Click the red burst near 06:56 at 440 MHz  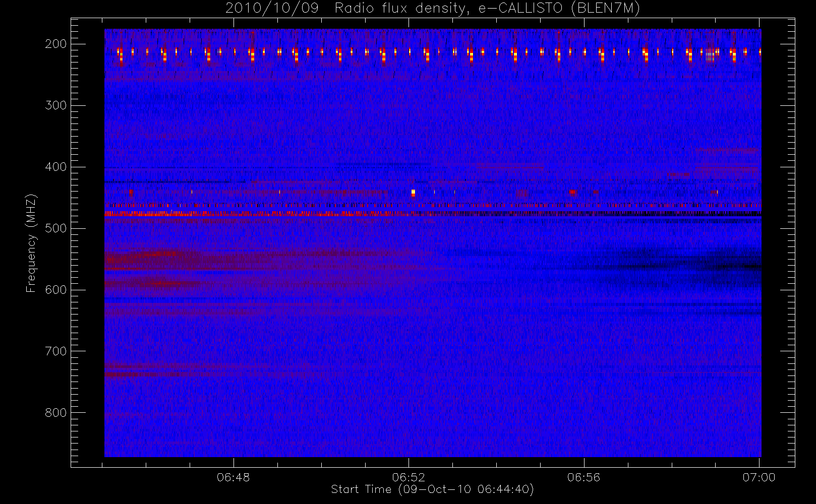pyautogui.click(x=572, y=192)
